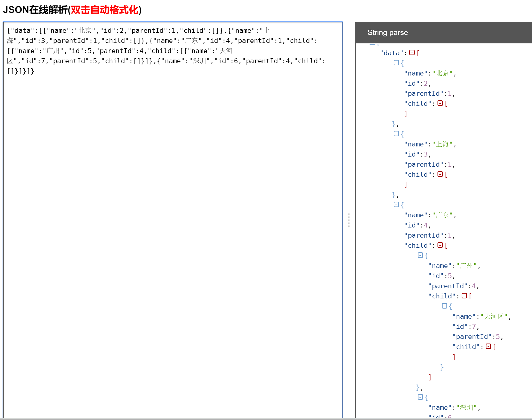Collapse the 广东 object node

(x=396, y=204)
